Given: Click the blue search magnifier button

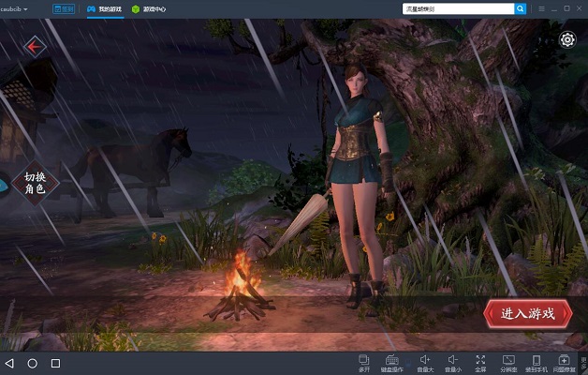Looking at the screenshot, I should coord(521,8).
